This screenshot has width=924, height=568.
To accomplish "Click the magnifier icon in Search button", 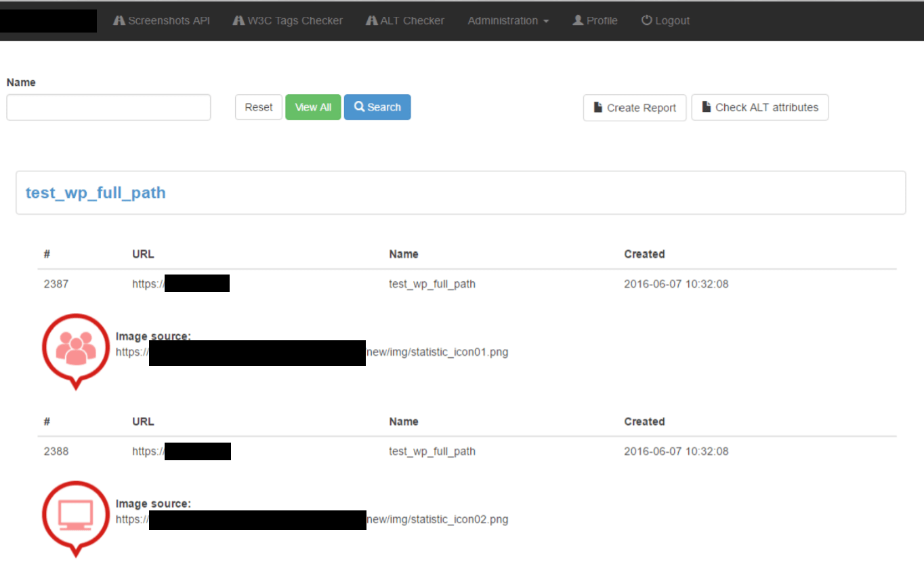I will 359,107.
